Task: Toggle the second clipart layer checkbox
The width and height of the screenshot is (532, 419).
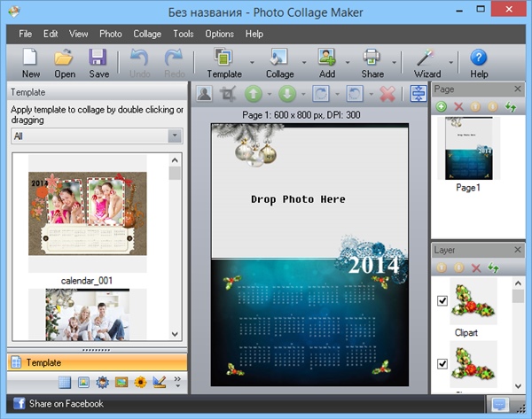Action: click(x=442, y=364)
